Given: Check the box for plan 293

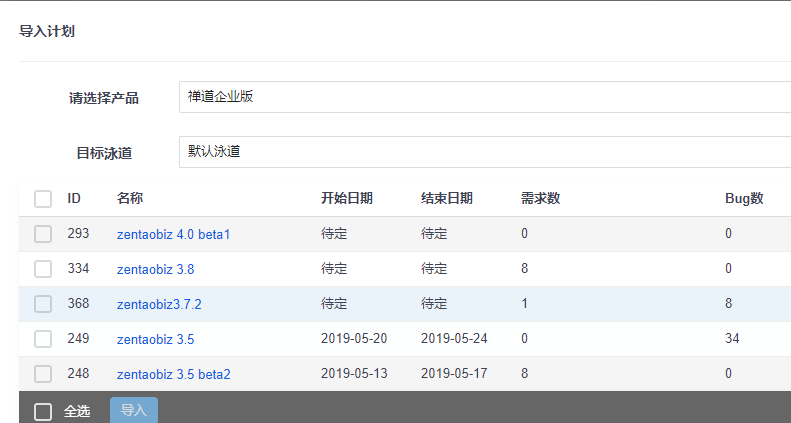Looking at the screenshot, I should click(x=43, y=234).
